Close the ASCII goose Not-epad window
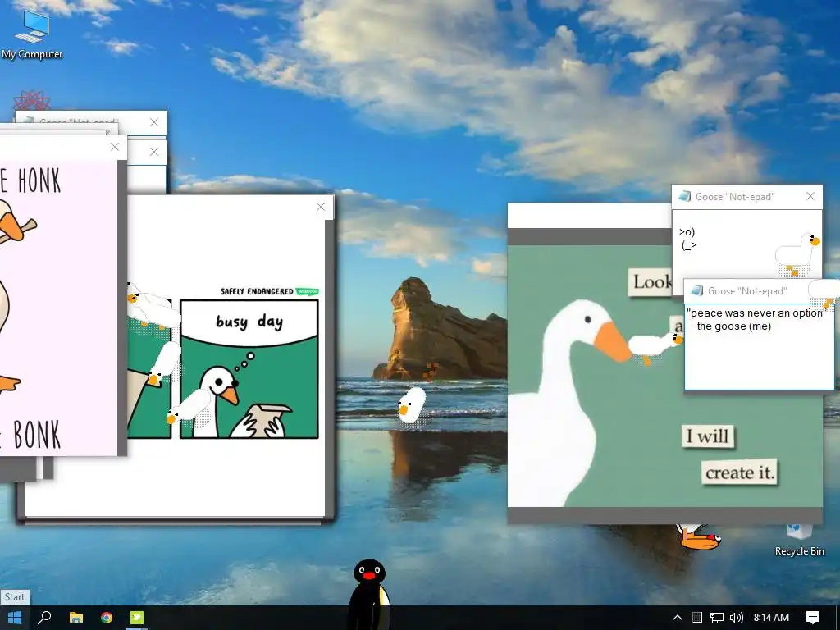840x630 pixels. click(x=810, y=196)
